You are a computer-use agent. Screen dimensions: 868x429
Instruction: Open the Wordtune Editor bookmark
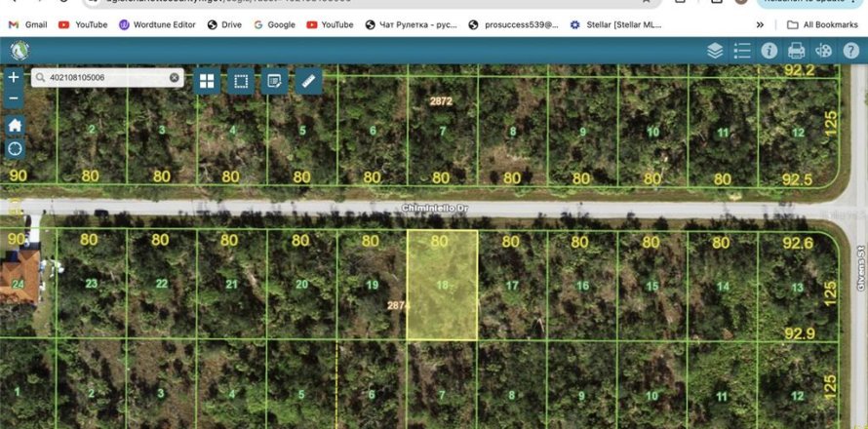pos(157,25)
